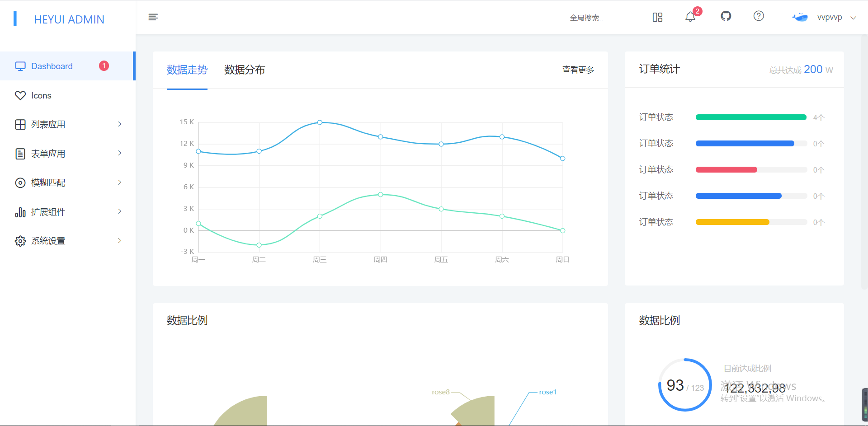The height and width of the screenshot is (426, 868).
Task: Click the heart icon beside Icons
Action: (x=20, y=95)
